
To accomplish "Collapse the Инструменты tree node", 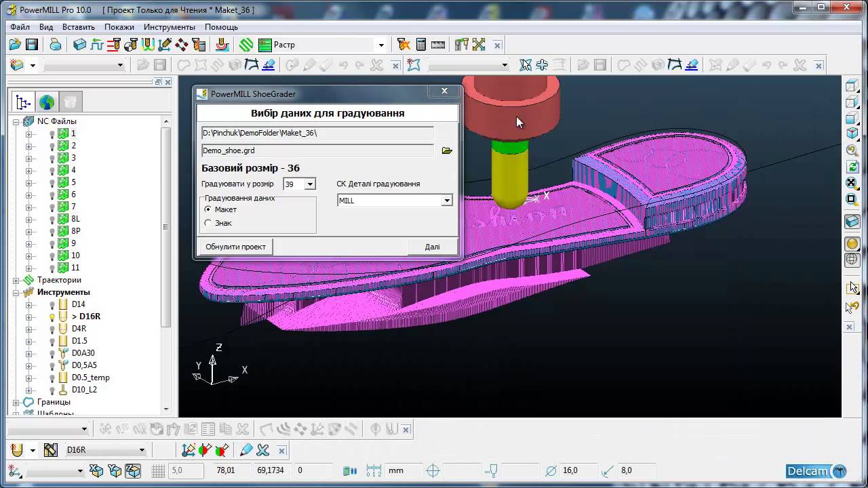I will tap(16, 292).
